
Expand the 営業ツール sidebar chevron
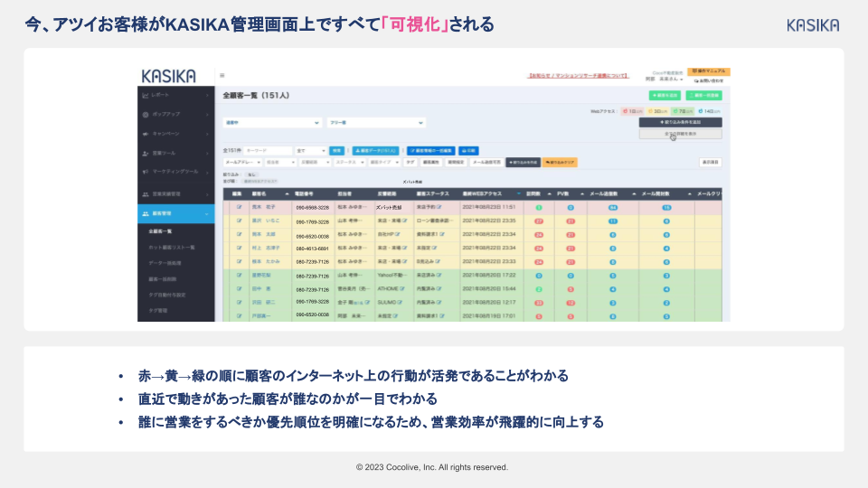pyautogui.click(x=208, y=154)
